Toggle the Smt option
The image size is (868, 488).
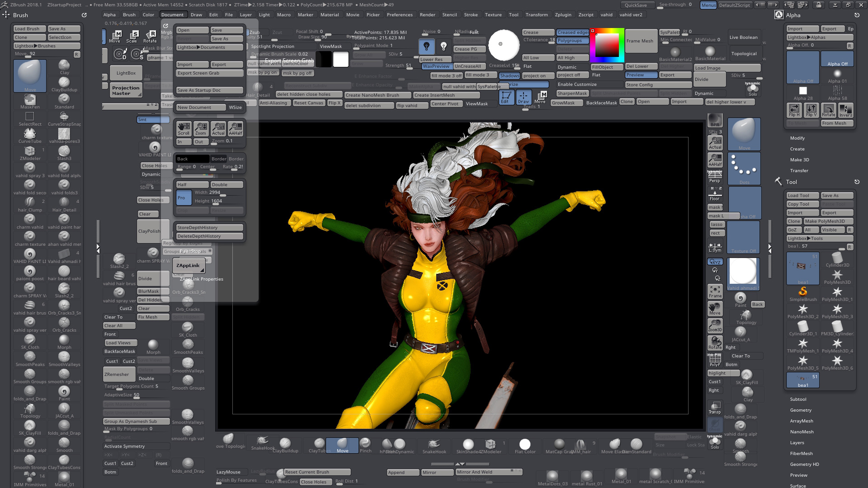153,120
